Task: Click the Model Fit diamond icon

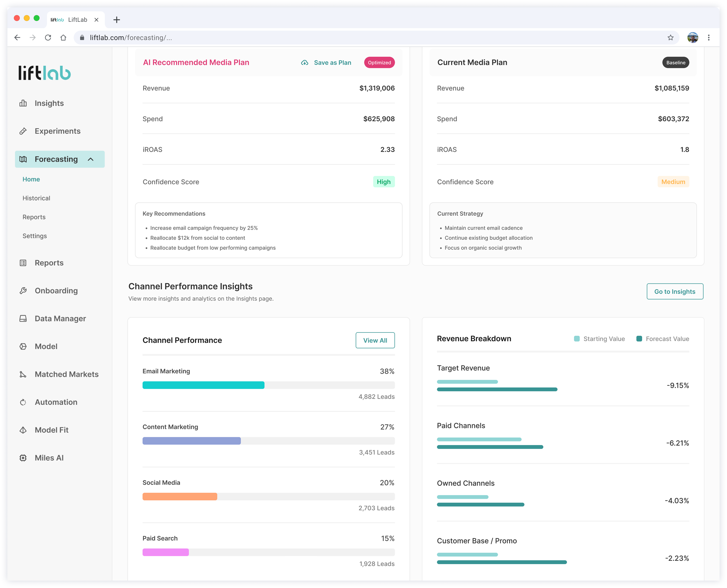Action: [23, 430]
